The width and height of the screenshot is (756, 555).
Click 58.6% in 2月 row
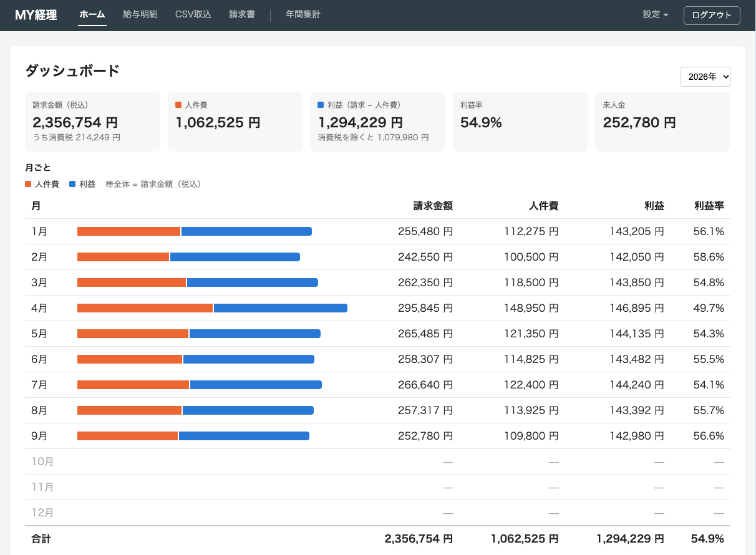point(709,257)
